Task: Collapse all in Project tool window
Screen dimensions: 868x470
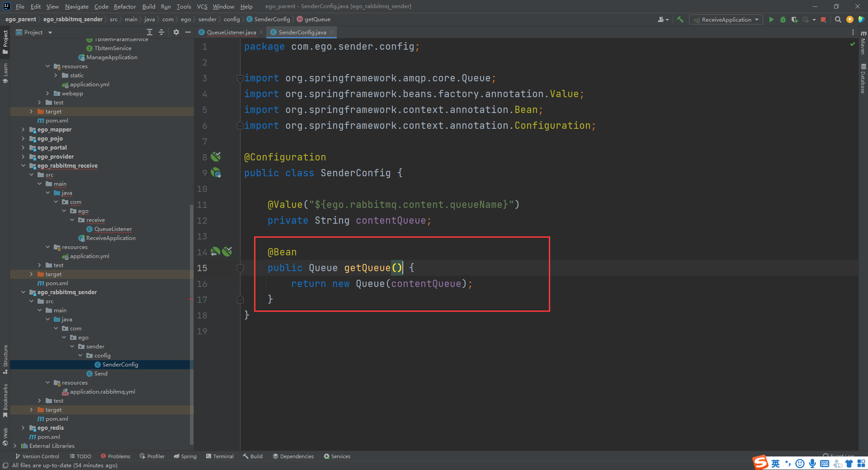Action: (x=161, y=32)
